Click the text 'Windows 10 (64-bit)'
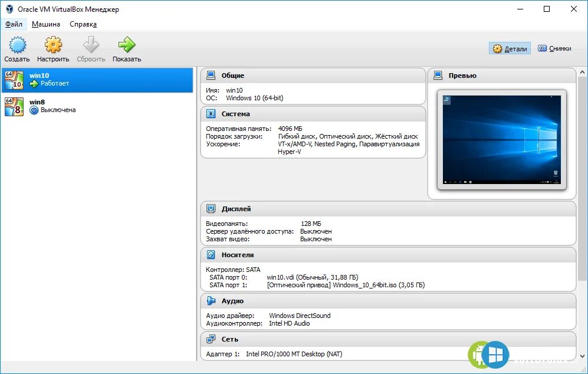 click(255, 98)
